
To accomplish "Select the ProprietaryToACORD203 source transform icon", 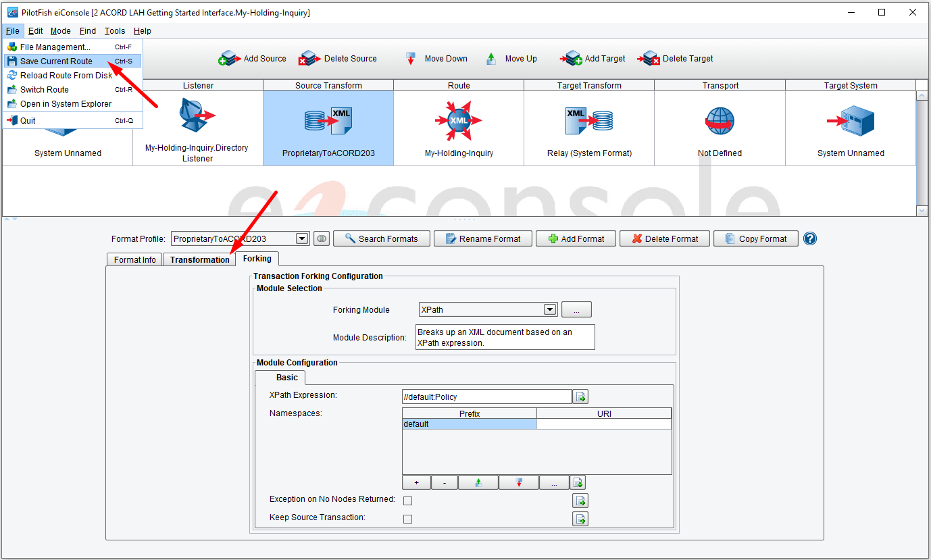I will tap(328, 120).
